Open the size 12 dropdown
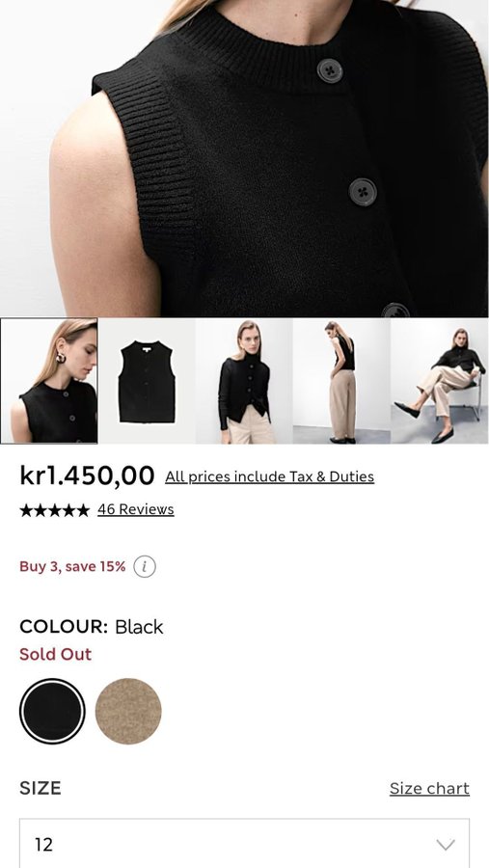The width and height of the screenshot is (489, 868). 244,844
